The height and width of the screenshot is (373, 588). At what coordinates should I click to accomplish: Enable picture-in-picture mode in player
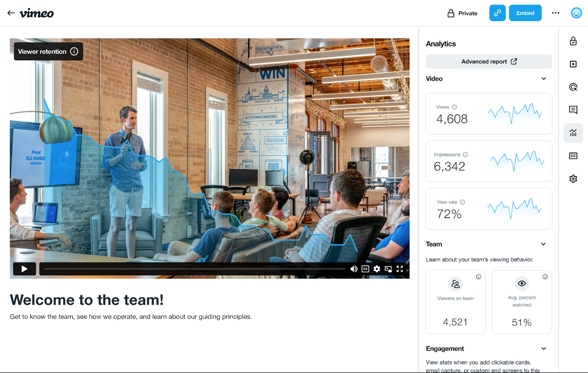(x=388, y=269)
